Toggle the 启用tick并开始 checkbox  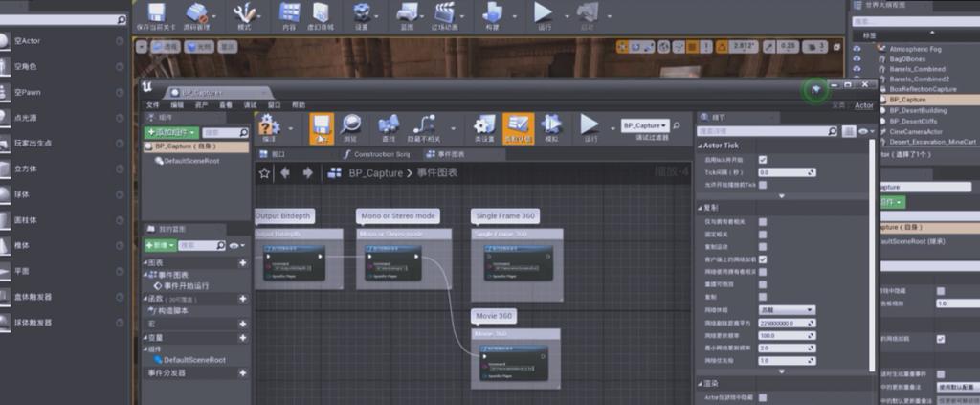(x=763, y=160)
